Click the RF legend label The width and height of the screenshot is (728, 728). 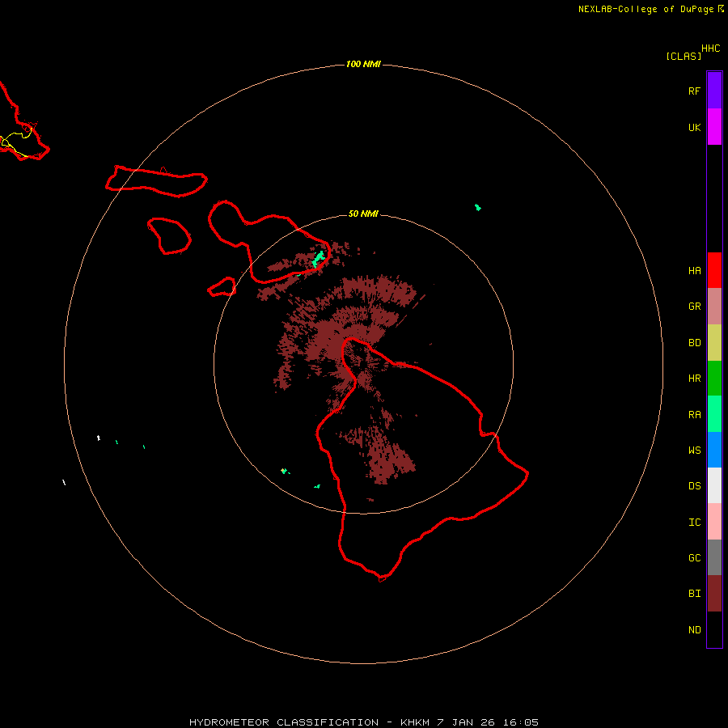[x=694, y=91]
